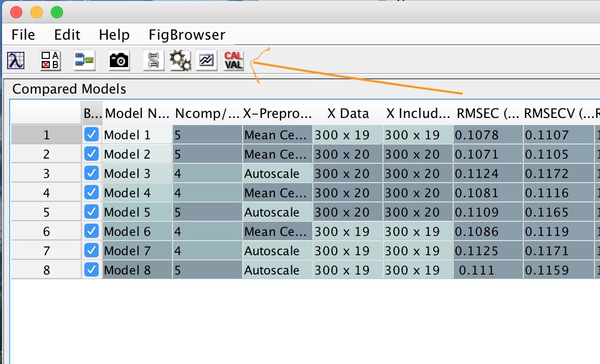Select row number 3 header
Viewport: 600px width, 364px height.
click(46, 173)
